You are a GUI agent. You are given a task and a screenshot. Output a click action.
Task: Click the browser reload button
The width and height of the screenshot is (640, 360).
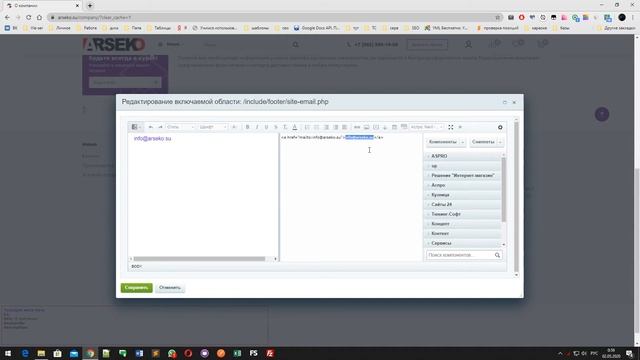[x=29, y=18]
